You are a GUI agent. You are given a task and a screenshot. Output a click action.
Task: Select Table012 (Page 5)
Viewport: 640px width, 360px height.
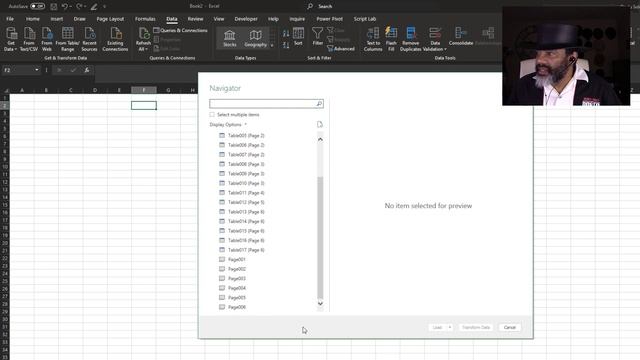pos(246,202)
